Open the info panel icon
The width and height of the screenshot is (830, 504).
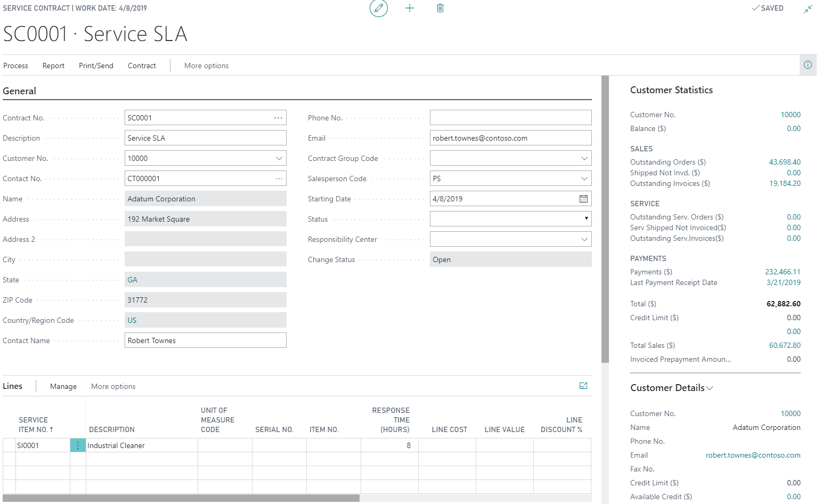[808, 64]
